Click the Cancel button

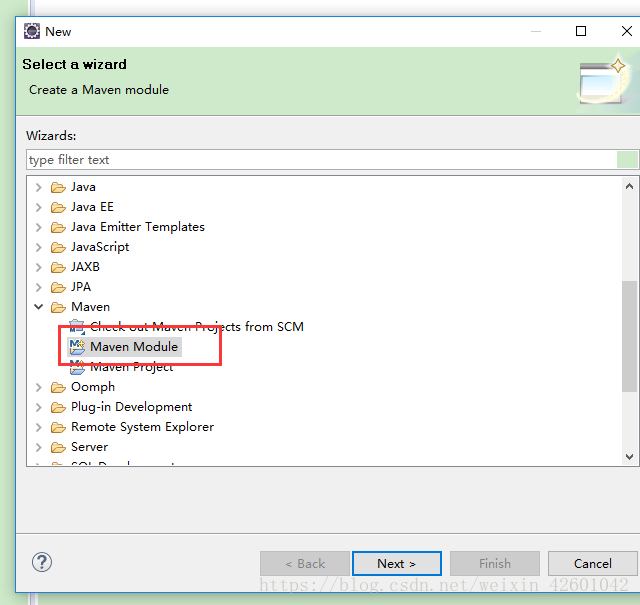[593, 563]
